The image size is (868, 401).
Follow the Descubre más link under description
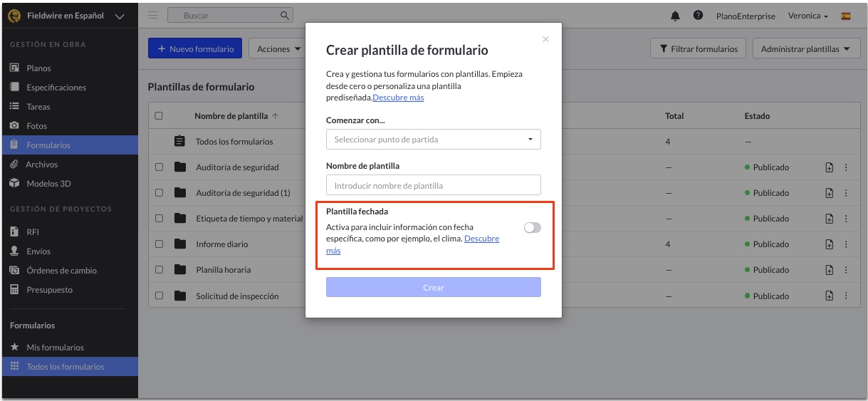coord(398,98)
